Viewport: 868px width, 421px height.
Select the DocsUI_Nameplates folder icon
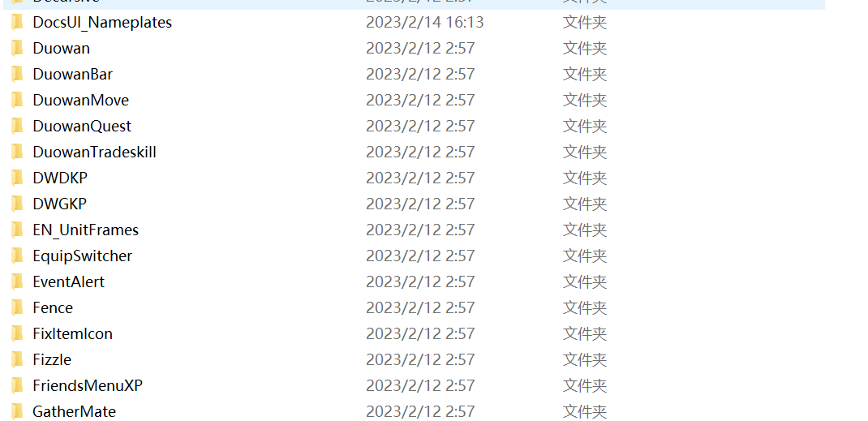click(17, 22)
